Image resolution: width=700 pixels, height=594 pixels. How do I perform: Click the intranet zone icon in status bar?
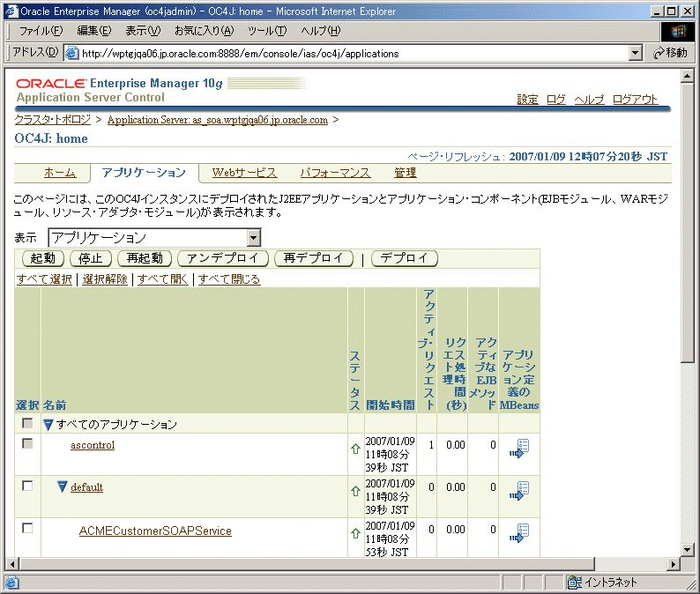point(574,582)
